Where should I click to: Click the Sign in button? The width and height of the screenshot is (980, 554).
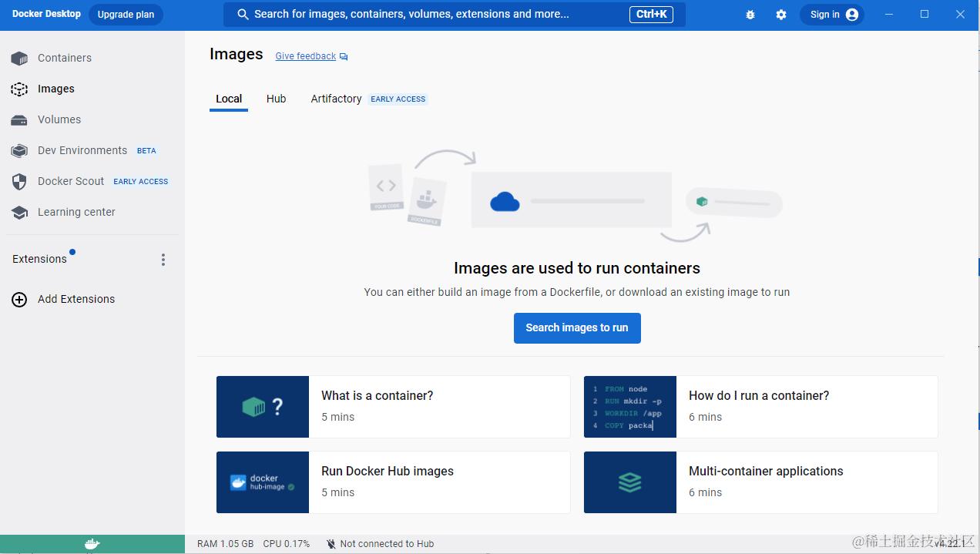(832, 15)
